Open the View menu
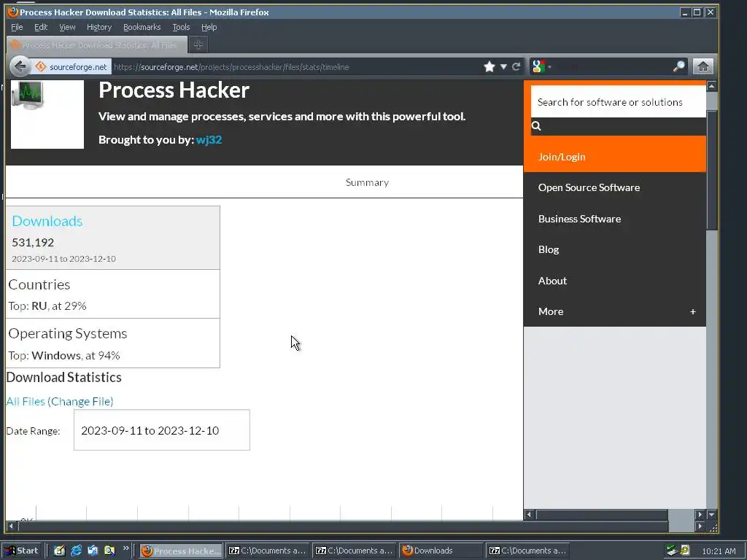747x560 pixels. tap(67, 27)
